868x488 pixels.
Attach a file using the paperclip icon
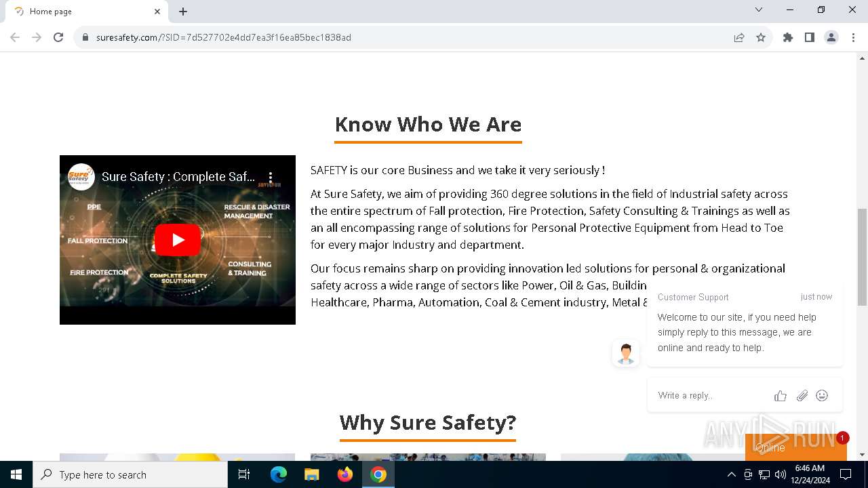pos(802,396)
